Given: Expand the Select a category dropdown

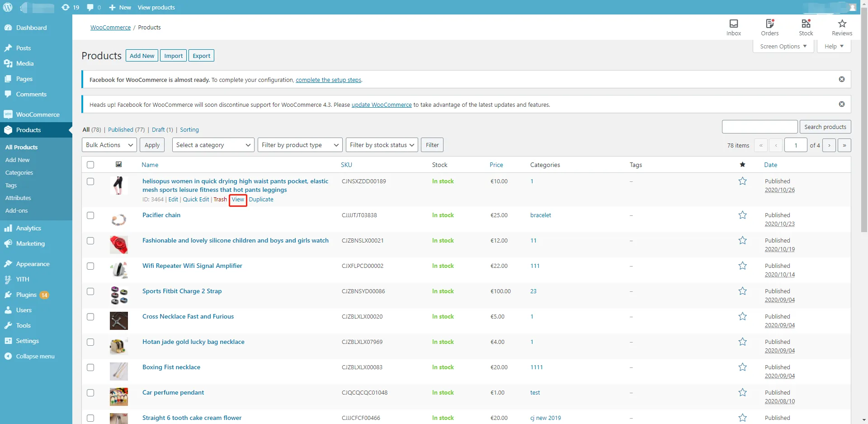Looking at the screenshot, I should pyautogui.click(x=213, y=145).
